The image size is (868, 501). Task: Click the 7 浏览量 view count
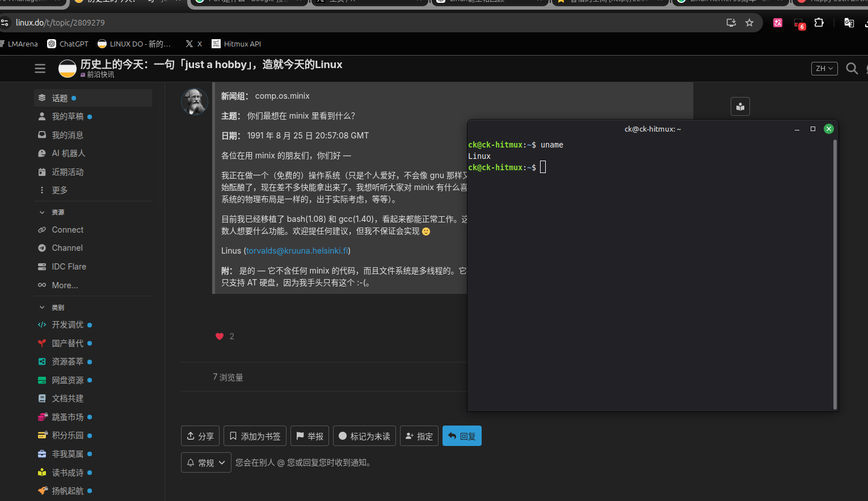228,377
